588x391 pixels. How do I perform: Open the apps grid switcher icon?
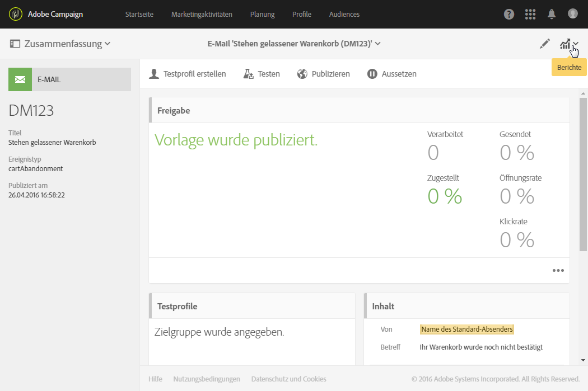(530, 15)
